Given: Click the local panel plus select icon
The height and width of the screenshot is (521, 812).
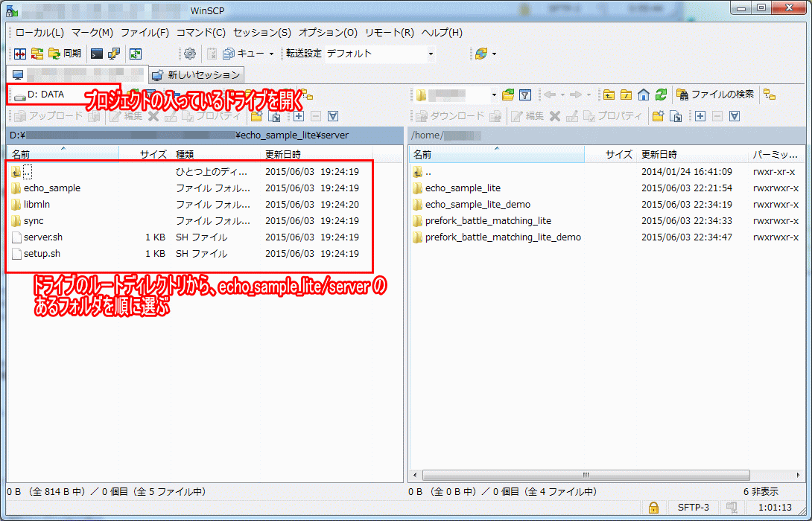Looking at the screenshot, I should [x=298, y=116].
